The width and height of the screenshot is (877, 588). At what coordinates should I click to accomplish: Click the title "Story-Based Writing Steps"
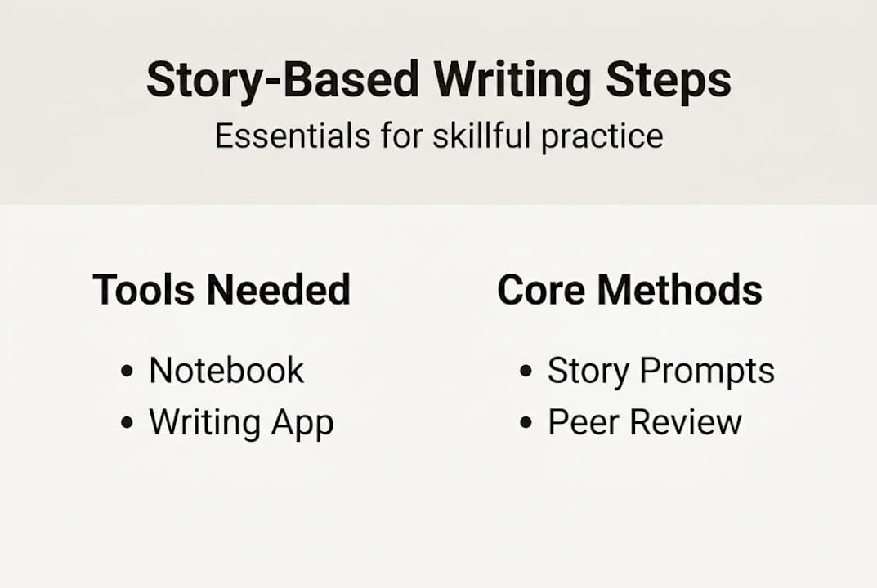[x=438, y=81]
